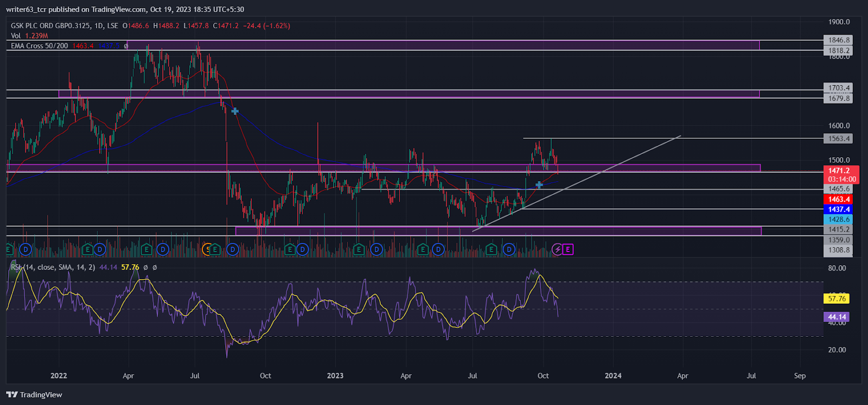
Task: Click the February 2023 dividend marker
Action: tap(376, 249)
